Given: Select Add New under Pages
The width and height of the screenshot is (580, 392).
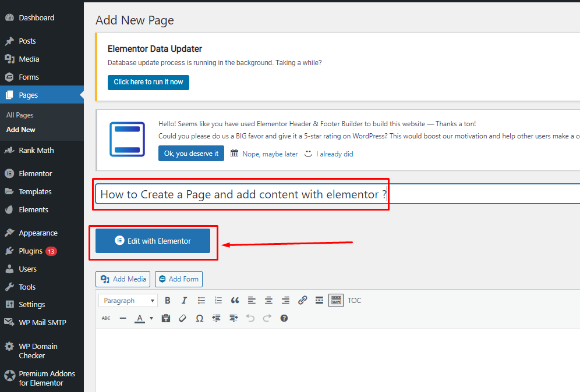Looking at the screenshot, I should pos(21,130).
